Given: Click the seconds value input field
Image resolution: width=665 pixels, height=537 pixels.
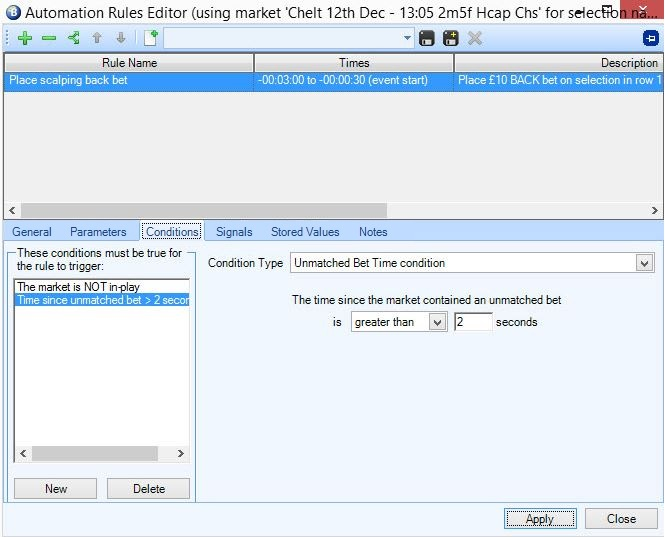Looking at the screenshot, I should [473, 322].
